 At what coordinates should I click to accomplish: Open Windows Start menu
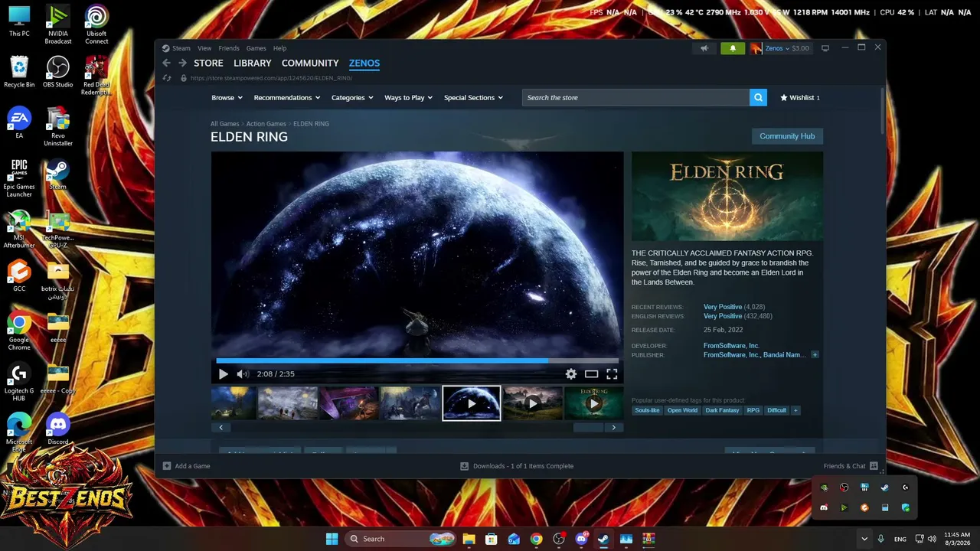coord(332,539)
